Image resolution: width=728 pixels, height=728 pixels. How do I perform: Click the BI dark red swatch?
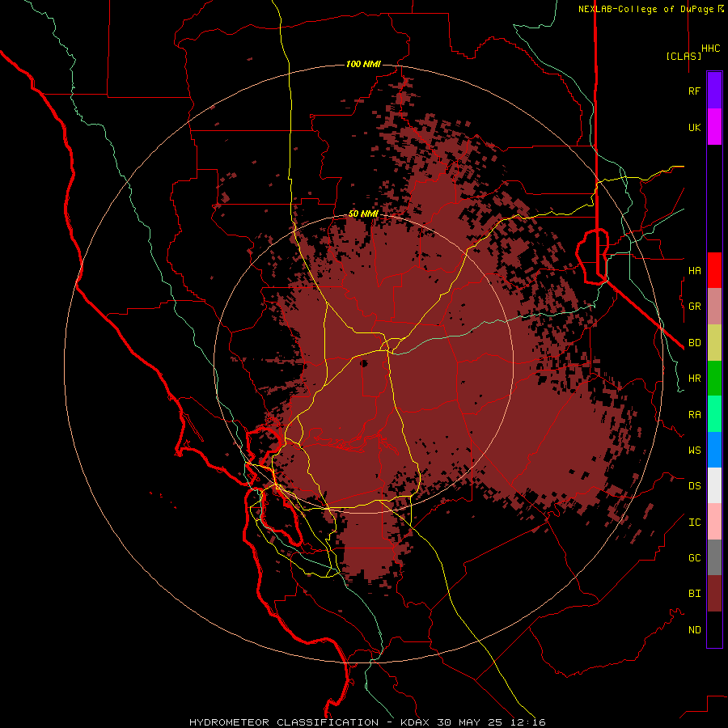coord(714,594)
